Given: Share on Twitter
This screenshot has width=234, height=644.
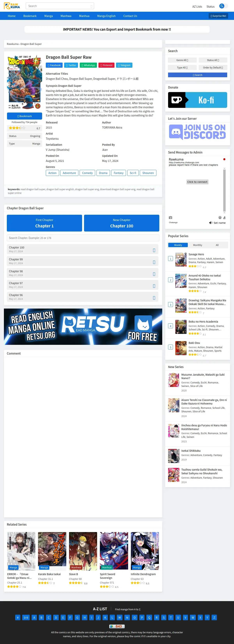Looking at the screenshot, I should pos(71,65).
